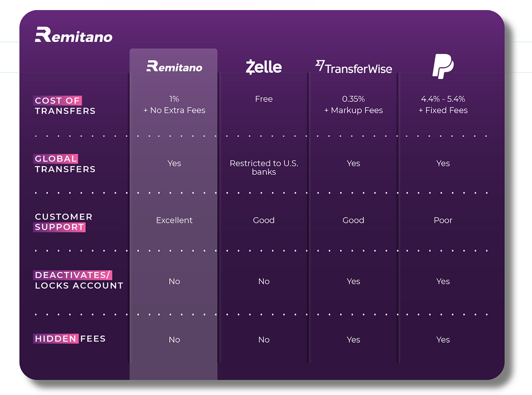The height and width of the screenshot is (395, 532).
Task: Click the Remitano logo at top left
Action: (x=74, y=35)
